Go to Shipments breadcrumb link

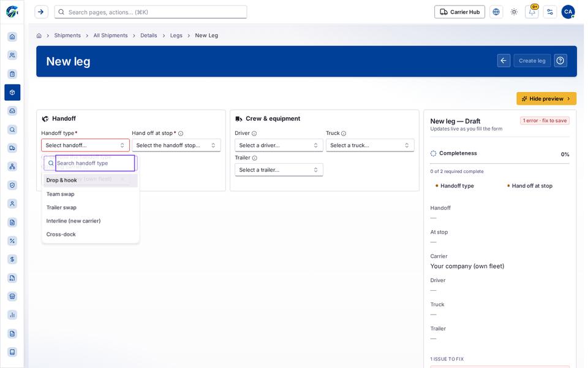click(67, 36)
